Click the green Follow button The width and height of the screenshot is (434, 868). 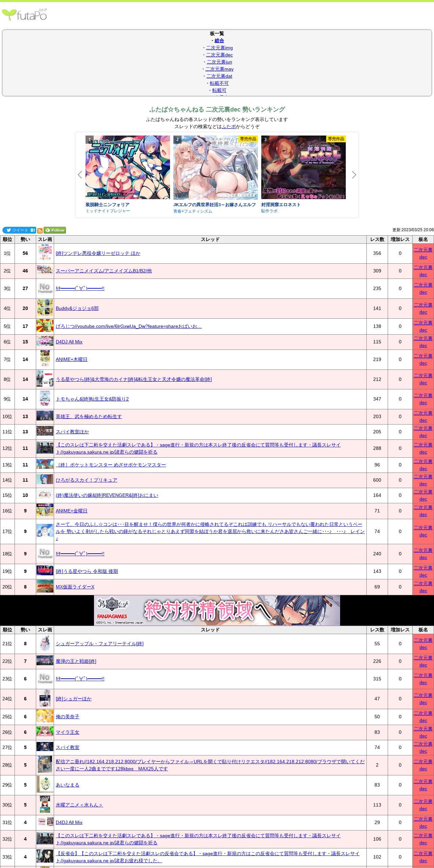point(55,230)
